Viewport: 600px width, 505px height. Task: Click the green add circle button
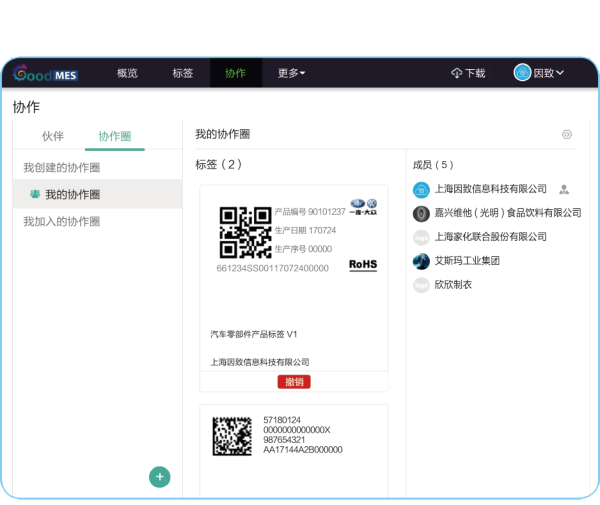(159, 477)
